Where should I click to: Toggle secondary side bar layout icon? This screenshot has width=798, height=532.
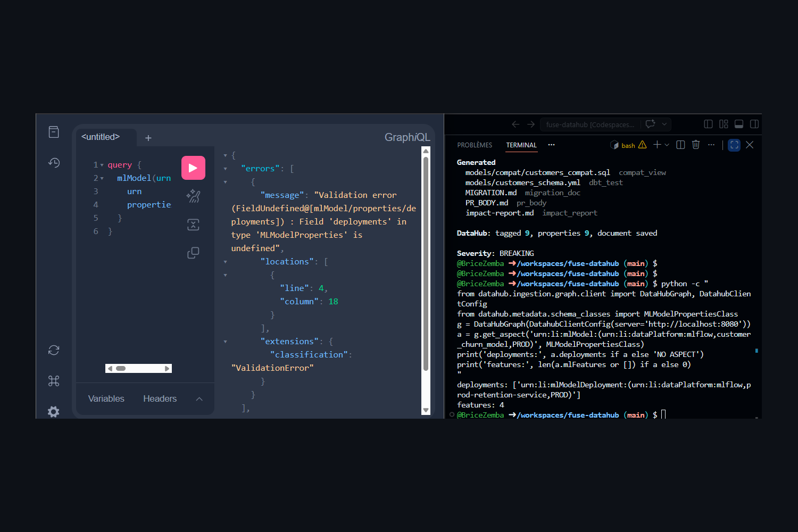(x=754, y=124)
